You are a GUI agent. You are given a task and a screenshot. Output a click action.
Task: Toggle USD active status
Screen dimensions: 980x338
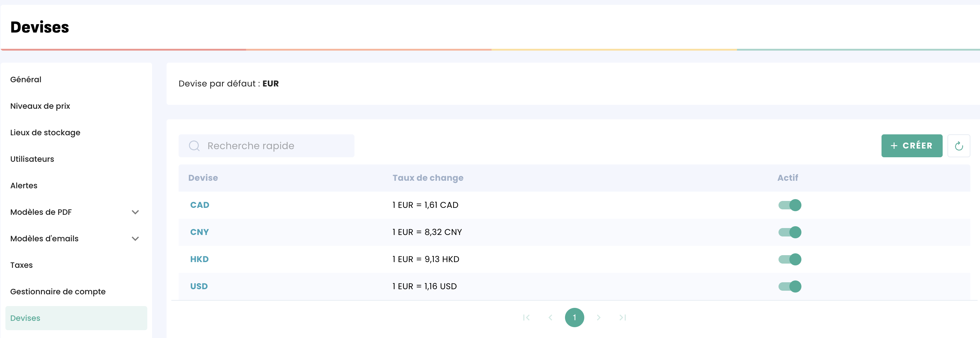(x=789, y=286)
